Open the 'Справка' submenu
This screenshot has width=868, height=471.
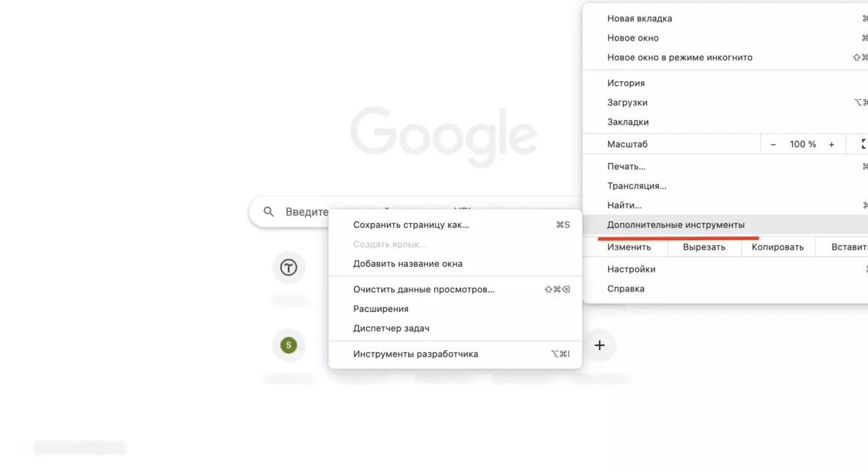point(725,289)
